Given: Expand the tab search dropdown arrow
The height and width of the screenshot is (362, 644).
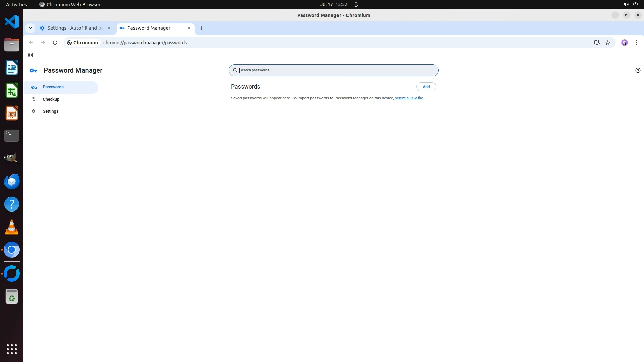Looking at the screenshot, I should click(30, 28).
